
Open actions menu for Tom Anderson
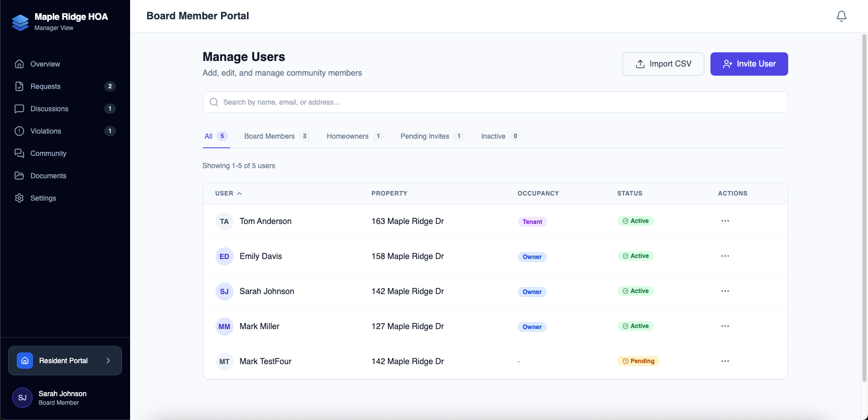[x=725, y=221]
